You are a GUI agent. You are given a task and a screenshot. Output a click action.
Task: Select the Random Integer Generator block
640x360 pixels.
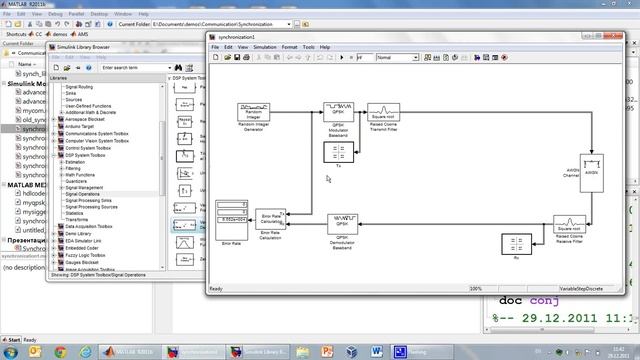[x=253, y=112]
